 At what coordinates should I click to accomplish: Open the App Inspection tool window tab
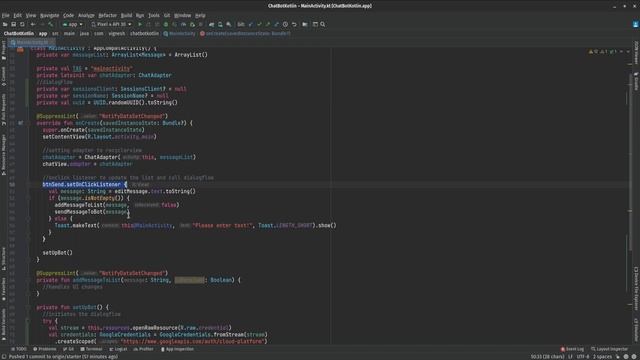coord(177,349)
